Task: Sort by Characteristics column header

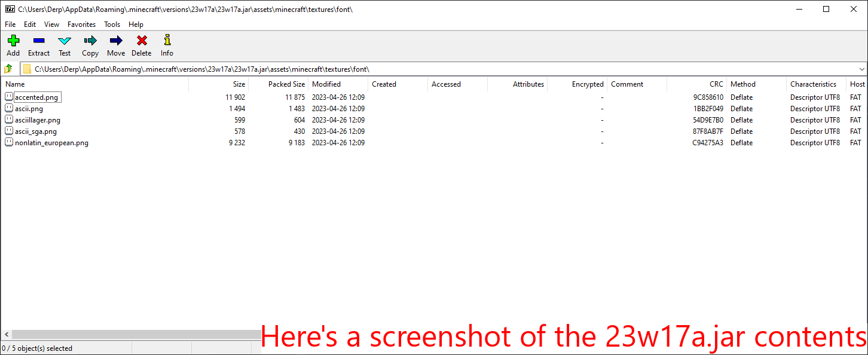Action: click(817, 84)
